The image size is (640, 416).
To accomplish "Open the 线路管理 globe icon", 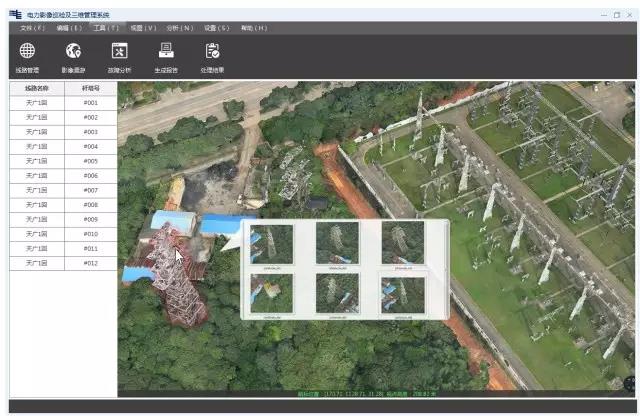I will tap(27, 51).
